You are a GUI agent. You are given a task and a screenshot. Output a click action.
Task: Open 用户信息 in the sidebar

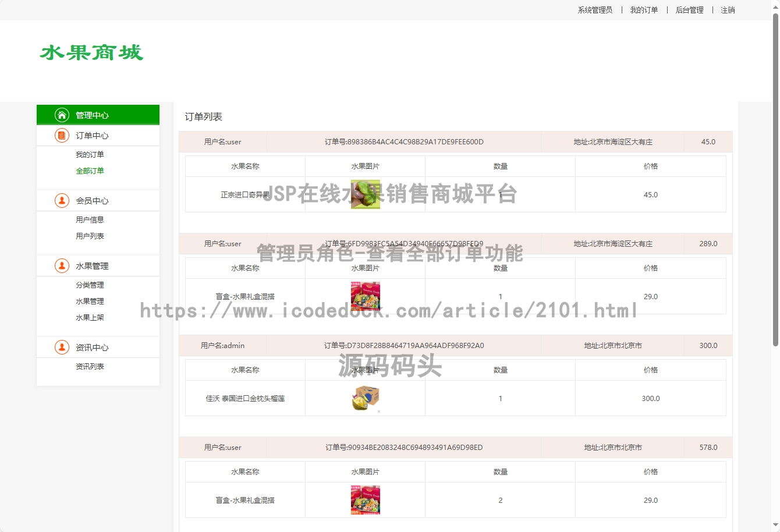90,219
